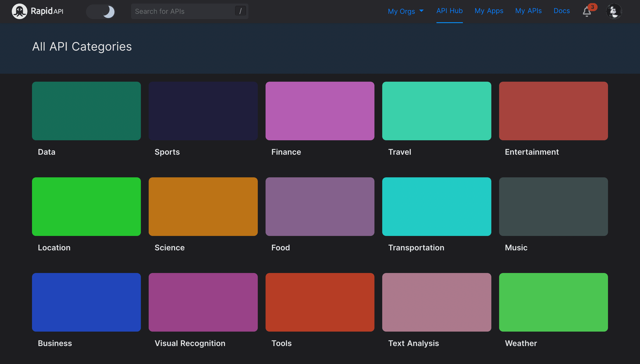Select the Location category tile
640x364 pixels.
click(86, 206)
